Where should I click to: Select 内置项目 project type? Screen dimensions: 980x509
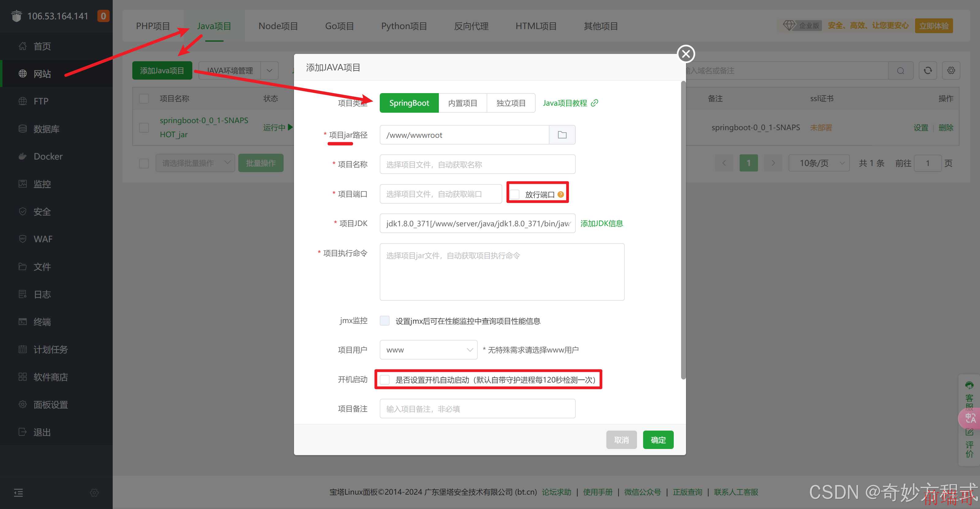click(463, 103)
